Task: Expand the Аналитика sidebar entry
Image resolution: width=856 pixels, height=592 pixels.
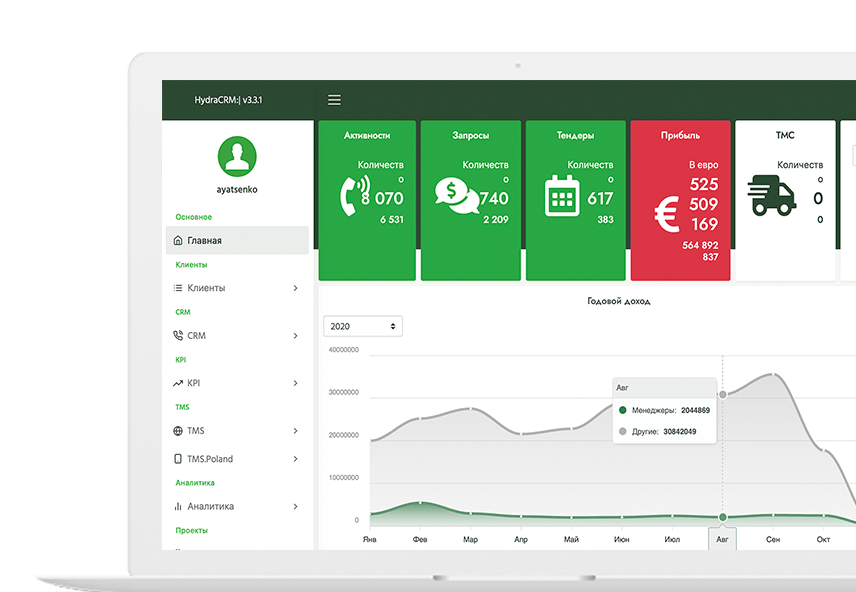Action: click(x=212, y=506)
